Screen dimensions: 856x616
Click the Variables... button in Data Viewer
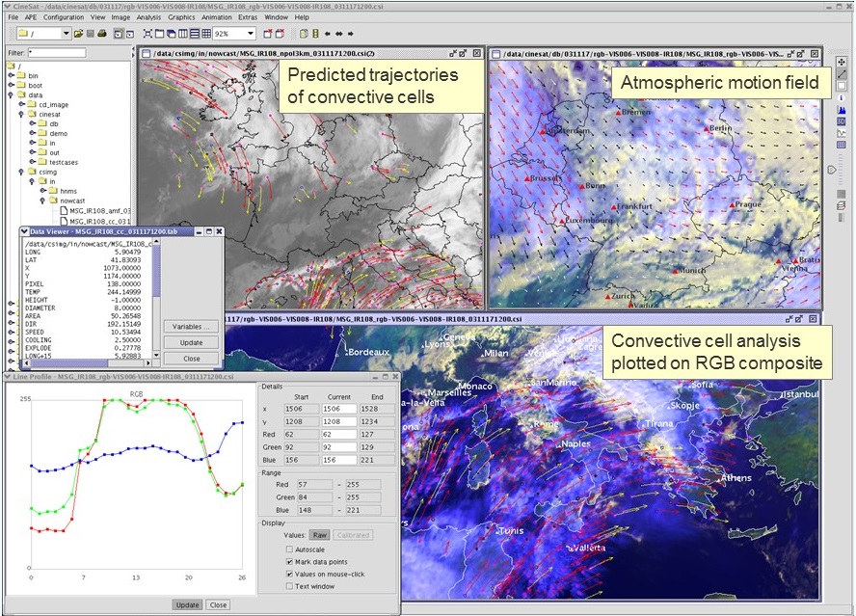click(x=190, y=327)
